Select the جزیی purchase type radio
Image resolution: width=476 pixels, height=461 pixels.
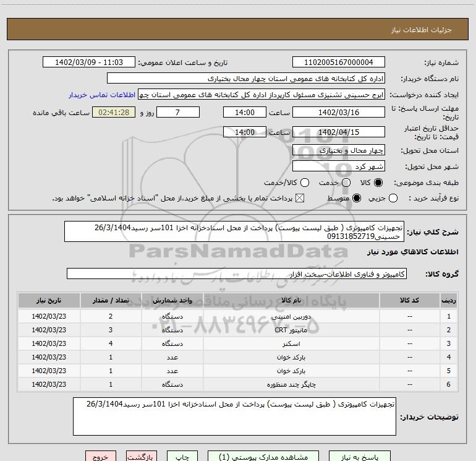point(393,198)
